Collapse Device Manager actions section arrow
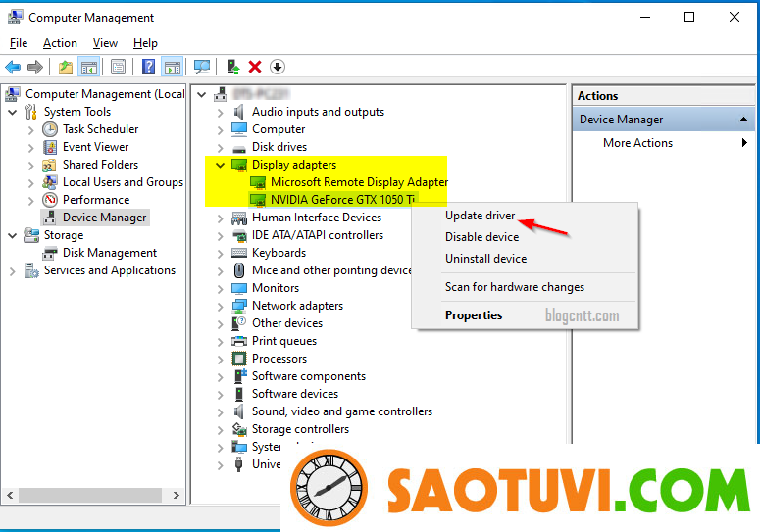Screen dimensions: 760x532 pyautogui.click(x=743, y=120)
